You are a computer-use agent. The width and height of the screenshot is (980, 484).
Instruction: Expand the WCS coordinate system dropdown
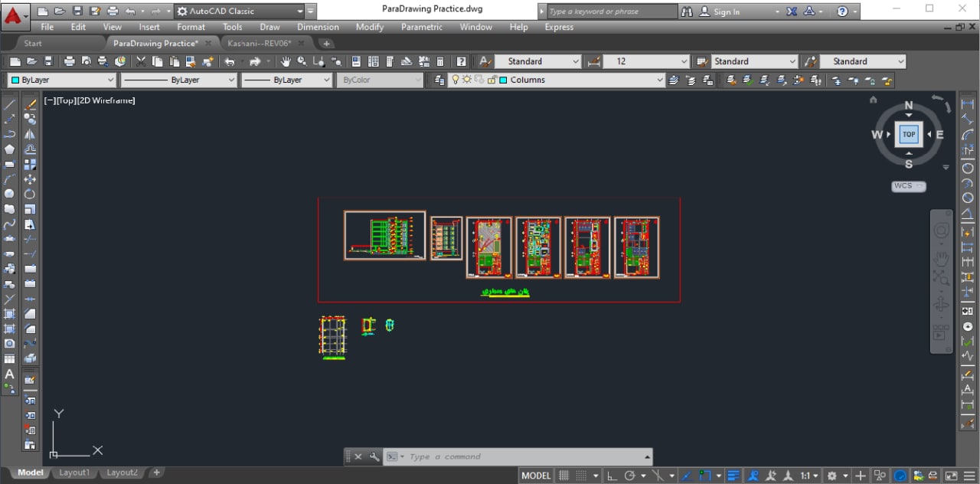(909, 185)
